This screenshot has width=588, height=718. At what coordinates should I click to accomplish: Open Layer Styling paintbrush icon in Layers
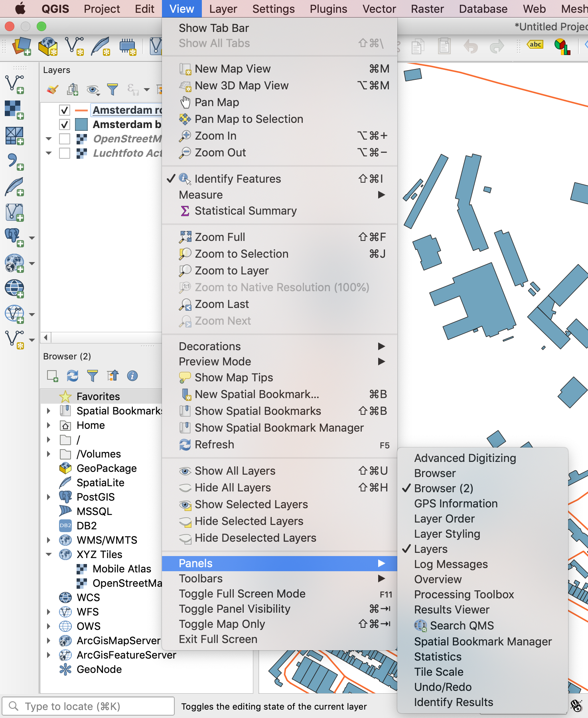53,89
